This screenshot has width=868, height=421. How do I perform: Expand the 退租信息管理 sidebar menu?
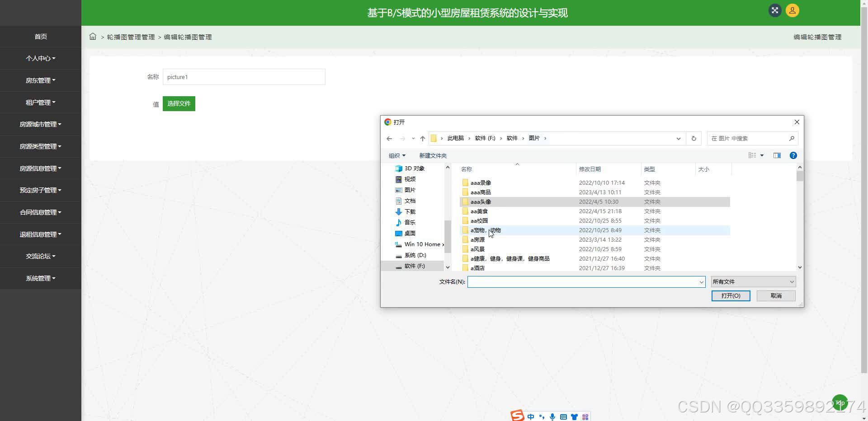[41, 234]
